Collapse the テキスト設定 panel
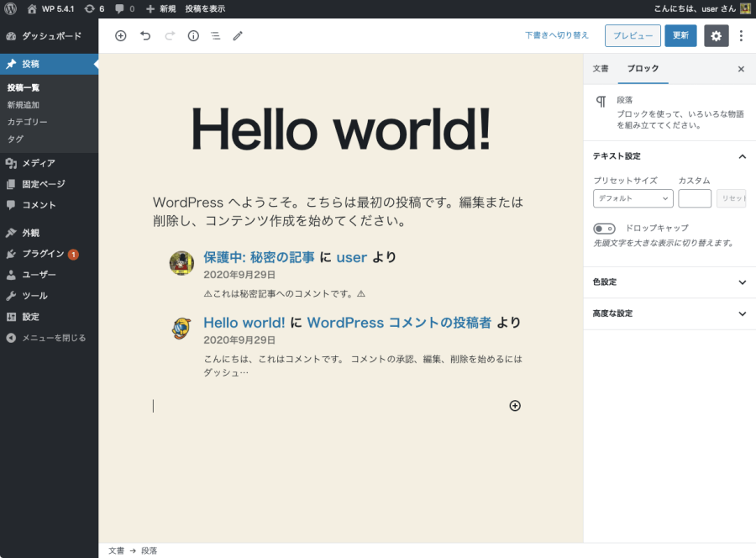The height and width of the screenshot is (558, 756). click(x=669, y=156)
